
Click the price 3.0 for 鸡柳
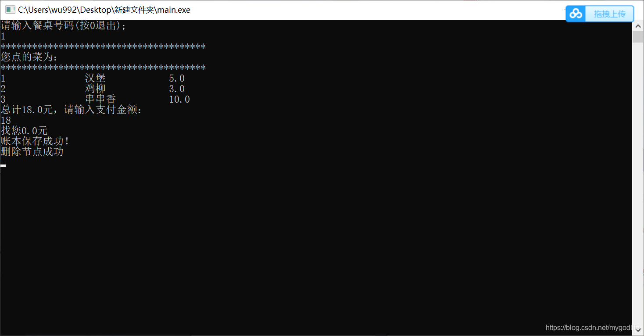click(177, 89)
